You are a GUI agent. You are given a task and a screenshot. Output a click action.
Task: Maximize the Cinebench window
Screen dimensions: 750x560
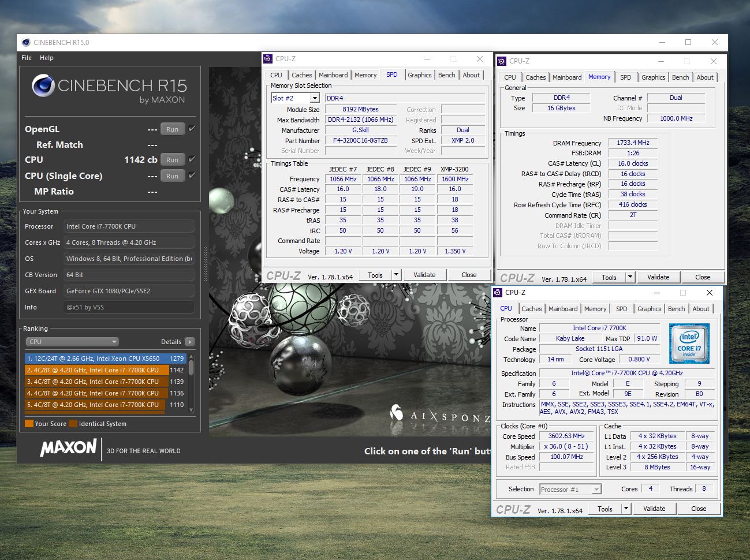click(x=688, y=42)
